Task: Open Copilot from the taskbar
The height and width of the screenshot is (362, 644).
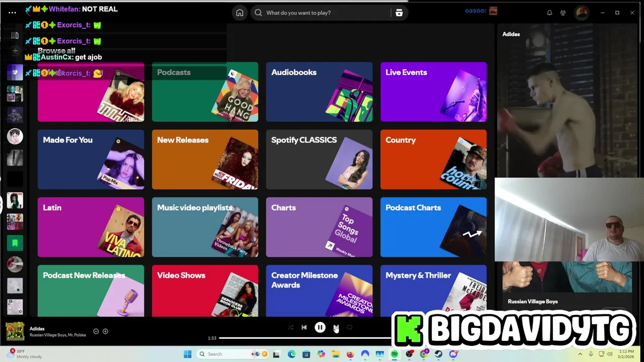Action: click(321, 354)
